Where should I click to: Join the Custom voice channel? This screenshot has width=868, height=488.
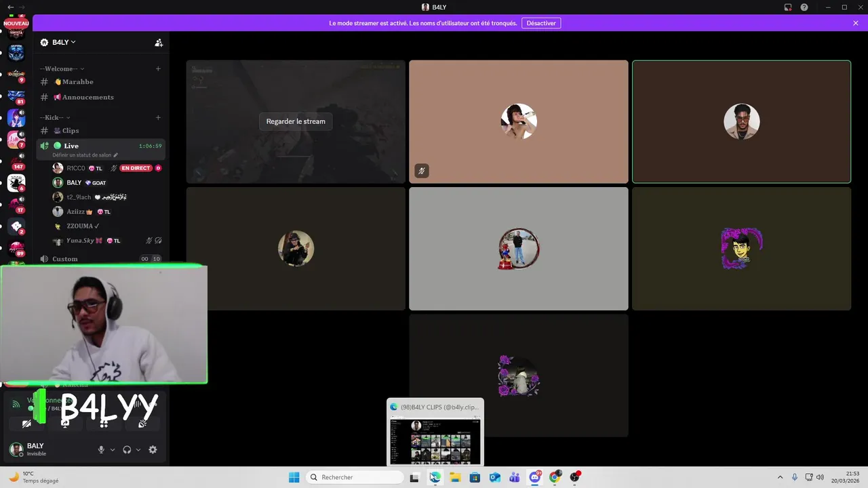[x=100, y=259]
